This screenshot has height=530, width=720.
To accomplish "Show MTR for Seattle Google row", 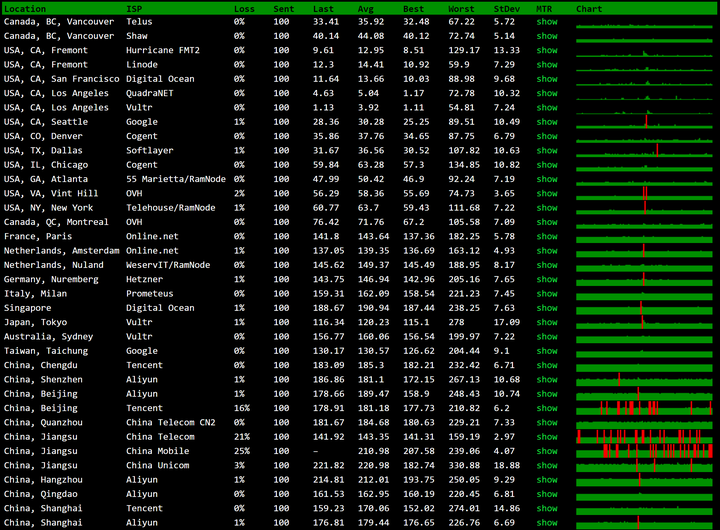I will click(547, 122).
